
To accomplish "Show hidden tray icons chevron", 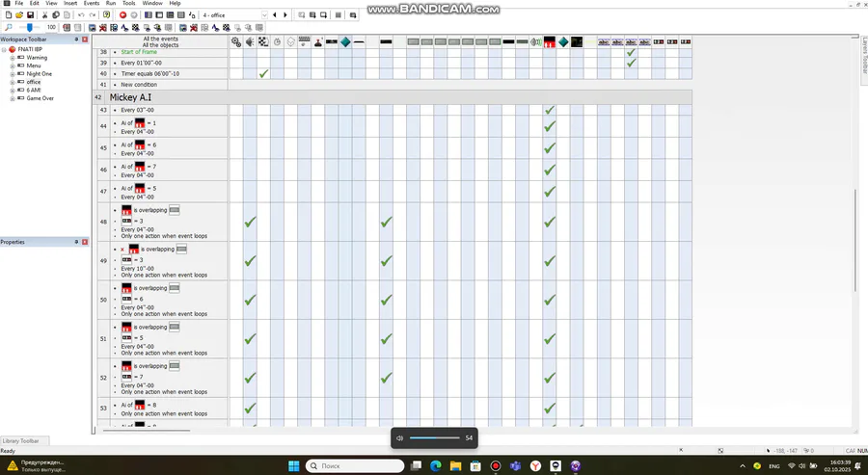I will [x=743, y=466].
